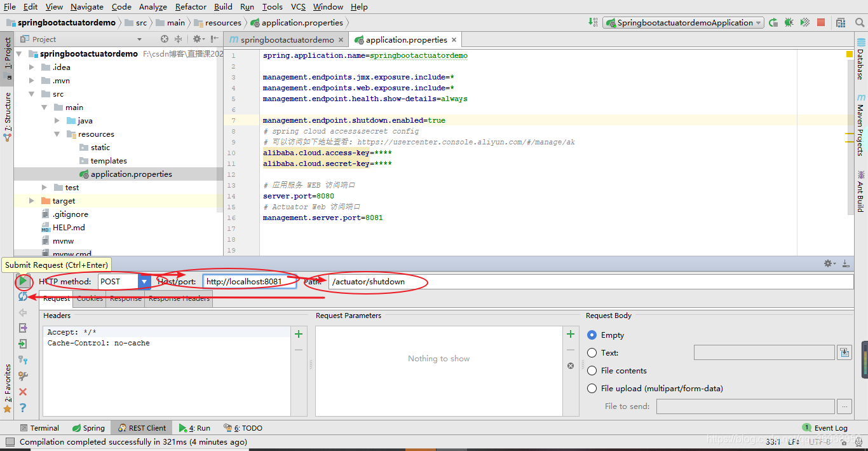
Task: Collapse the springbootactuatordemo root folder
Action: point(19,54)
